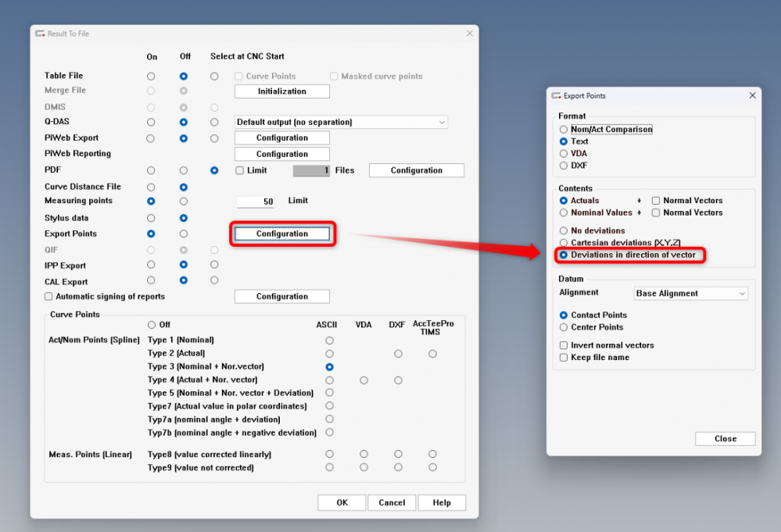
Task: Open Export Points Configuration
Action: [x=282, y=234]
